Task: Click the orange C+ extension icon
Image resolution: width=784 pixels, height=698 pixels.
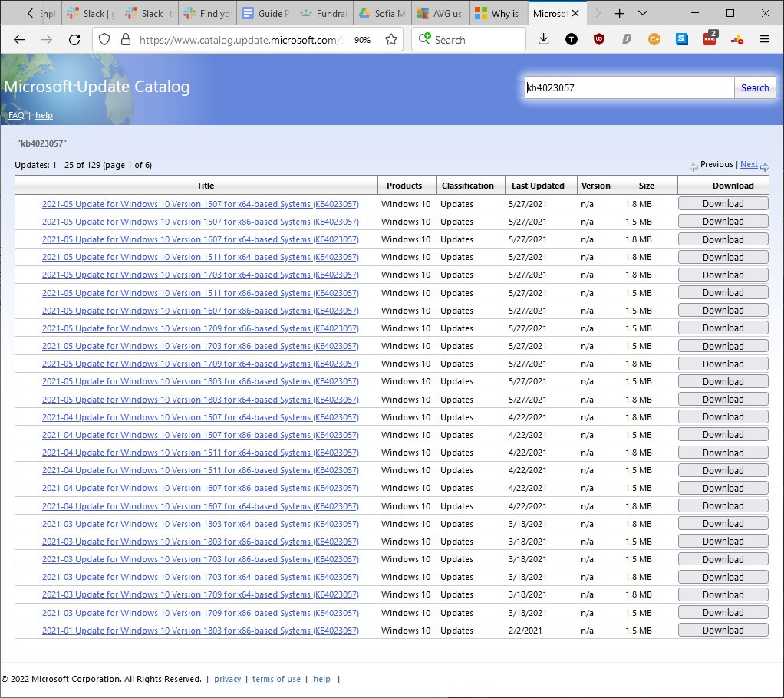Action: (654, 39)
